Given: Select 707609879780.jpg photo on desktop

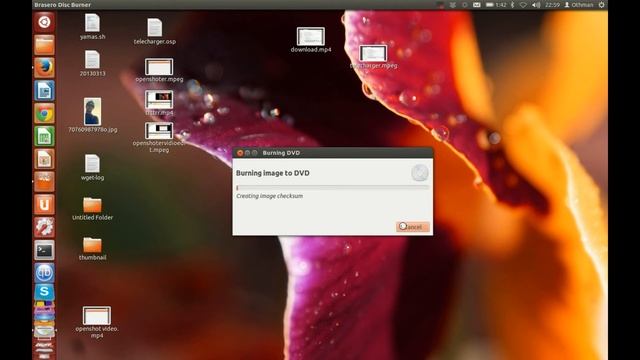Looking at the screenshot, I should coord(93,115).
